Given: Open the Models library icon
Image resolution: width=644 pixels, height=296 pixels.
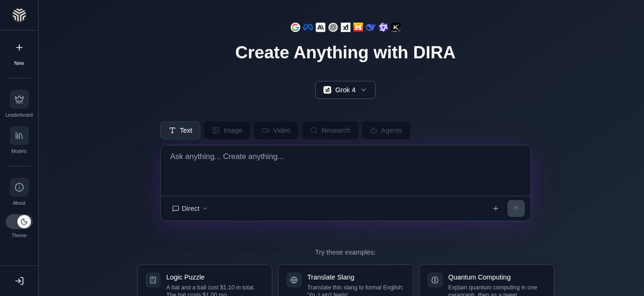Looking at the screenshot, I should 19,136.
